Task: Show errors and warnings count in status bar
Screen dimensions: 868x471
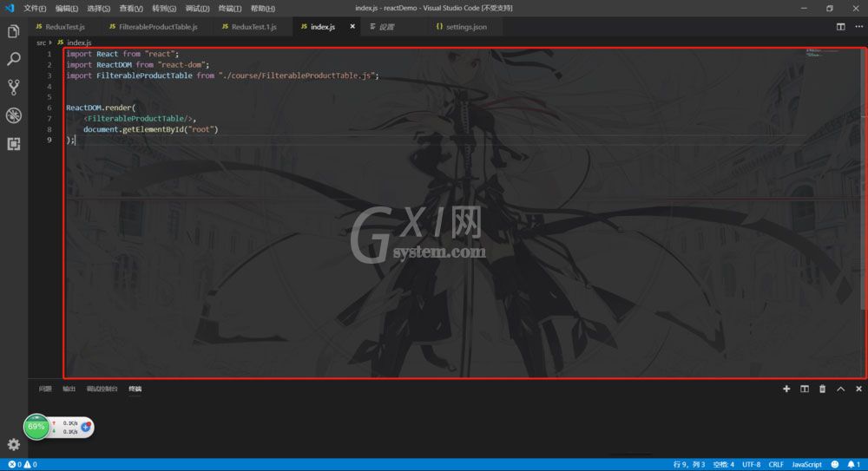Action: 23,464
